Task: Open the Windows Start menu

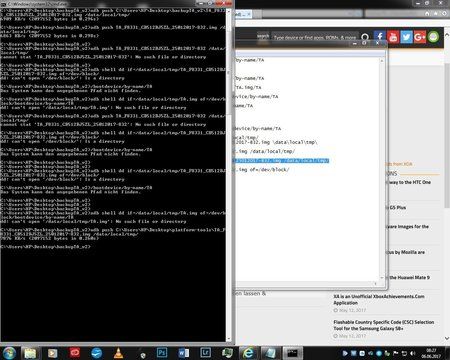Action: [9, 353]
